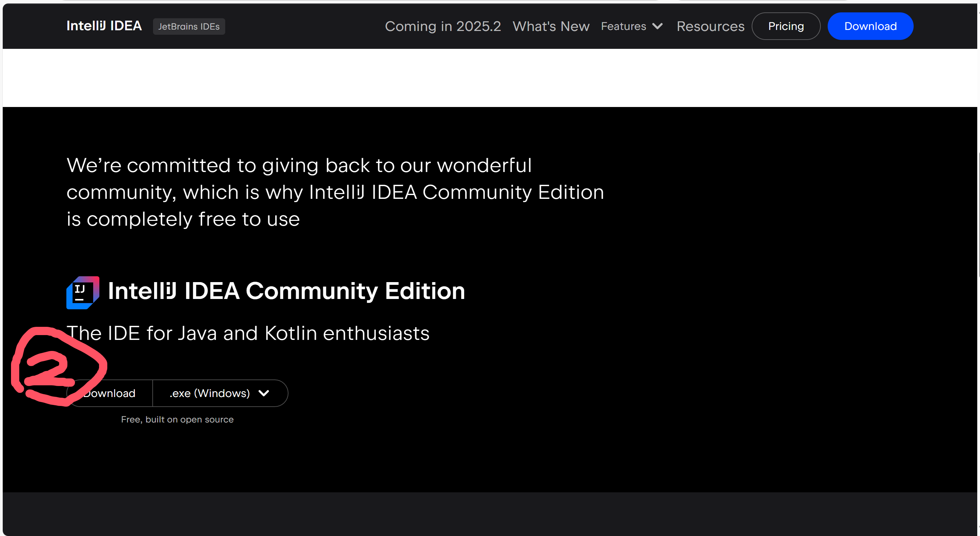Click the IntelliJ IDEA logo in header
The image size is (980, 536).
[104, 26]
